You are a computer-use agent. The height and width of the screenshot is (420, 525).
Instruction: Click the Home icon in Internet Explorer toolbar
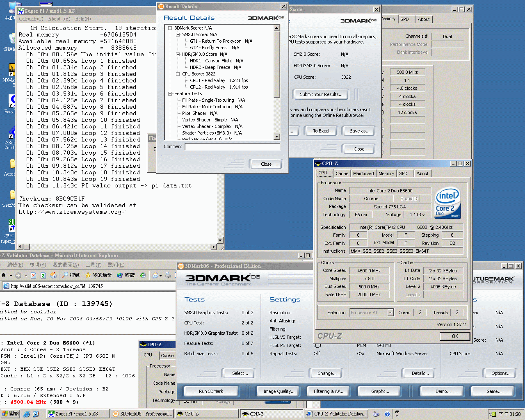(x=53, y=275)
